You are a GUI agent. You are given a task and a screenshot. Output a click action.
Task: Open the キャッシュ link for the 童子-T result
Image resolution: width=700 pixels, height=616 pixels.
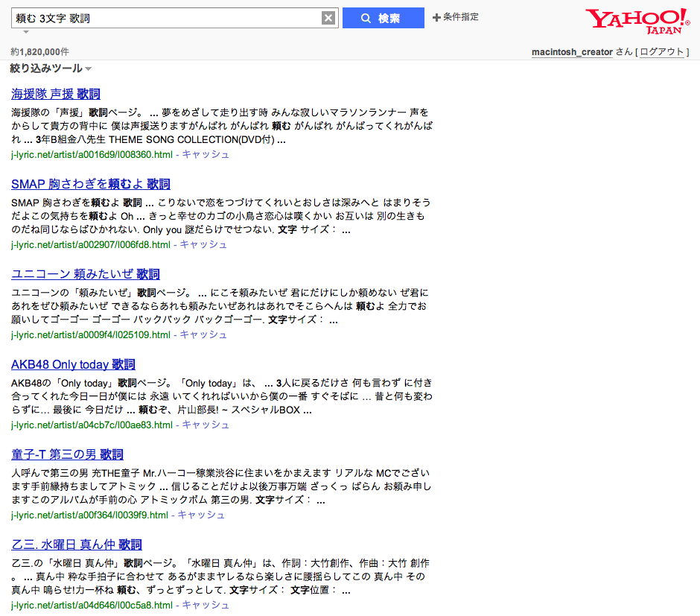pyautogui.click(x=201, y=515)
